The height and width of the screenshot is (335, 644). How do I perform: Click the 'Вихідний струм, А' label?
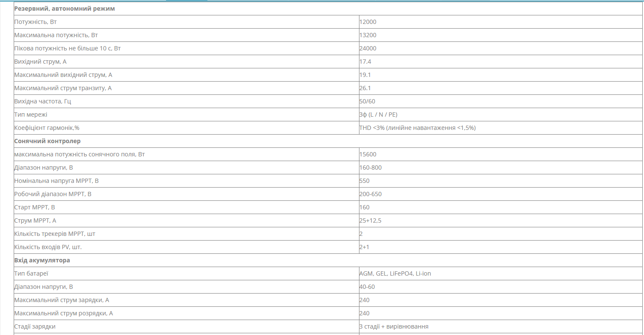click(x=41, y=62)
